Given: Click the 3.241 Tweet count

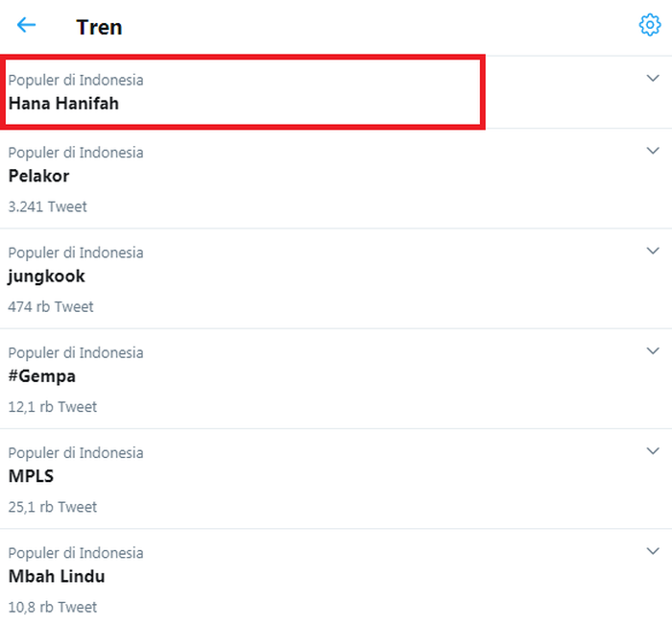Looking at the screenshot, I should click(x=47, y=206).
